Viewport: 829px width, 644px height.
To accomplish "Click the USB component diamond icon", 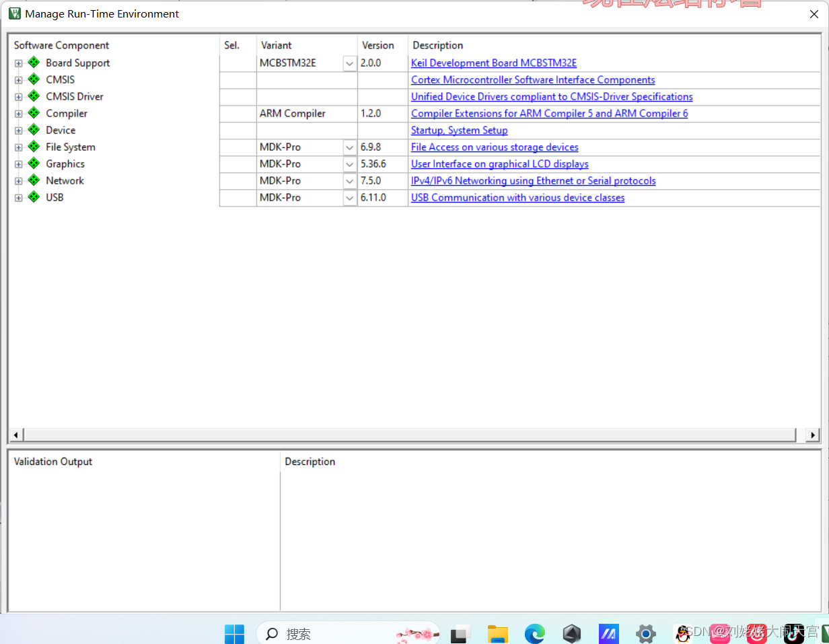I will (34, 197).
